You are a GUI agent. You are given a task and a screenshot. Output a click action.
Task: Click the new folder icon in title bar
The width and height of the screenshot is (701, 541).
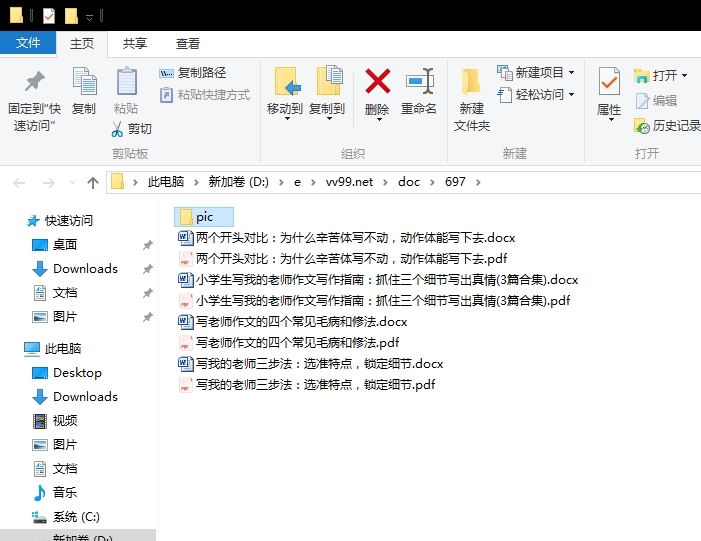[x=71, y=16]
